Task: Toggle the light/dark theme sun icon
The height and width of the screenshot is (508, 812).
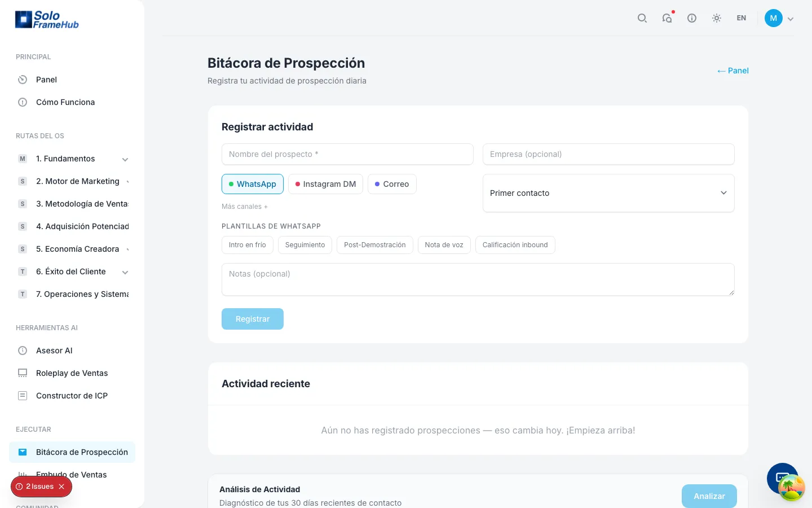Action: 717,18
